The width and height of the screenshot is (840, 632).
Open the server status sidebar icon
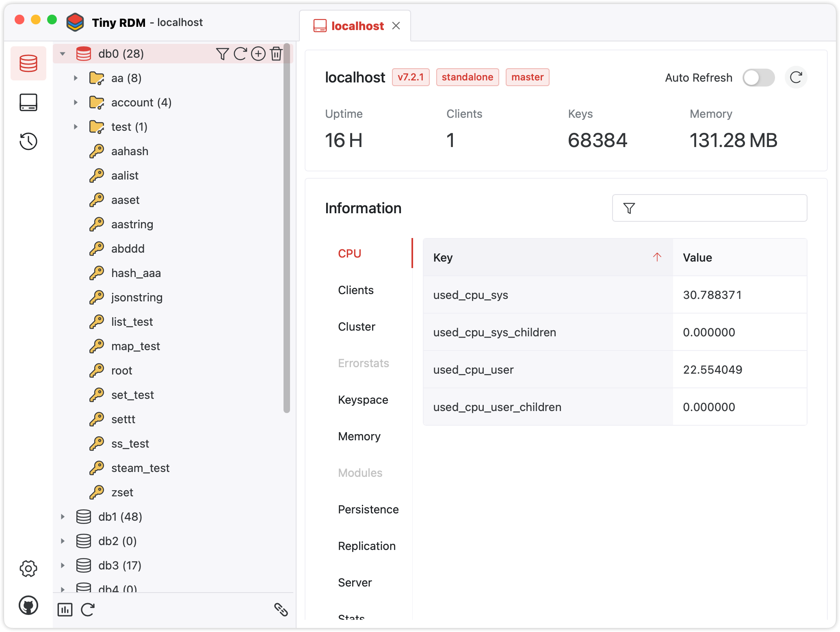click(x=28, y=102)
